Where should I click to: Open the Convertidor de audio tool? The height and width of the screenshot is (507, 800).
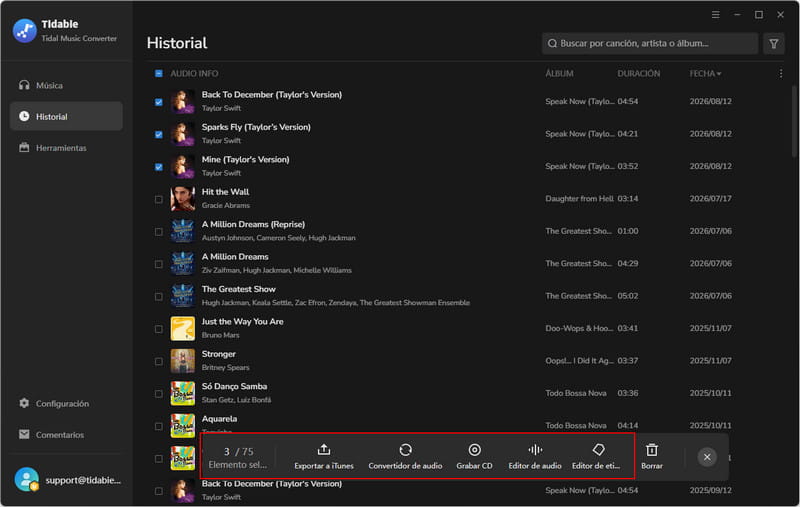pyautogui.click(x=405, y=456)
